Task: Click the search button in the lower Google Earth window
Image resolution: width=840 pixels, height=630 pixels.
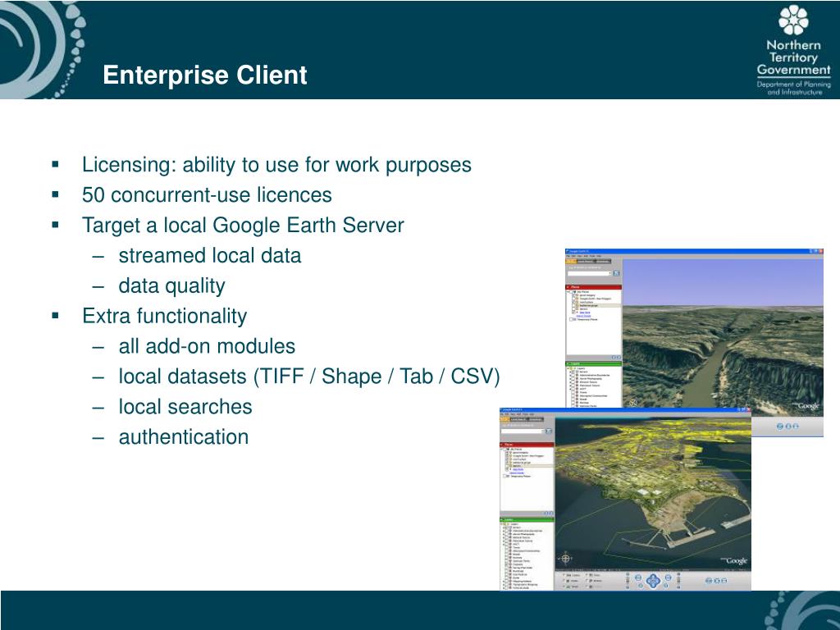Action: tap(550, 431)
